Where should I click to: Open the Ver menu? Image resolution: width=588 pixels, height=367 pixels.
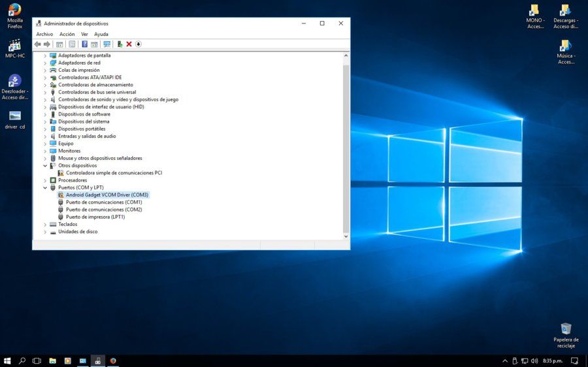click(84, 34)
